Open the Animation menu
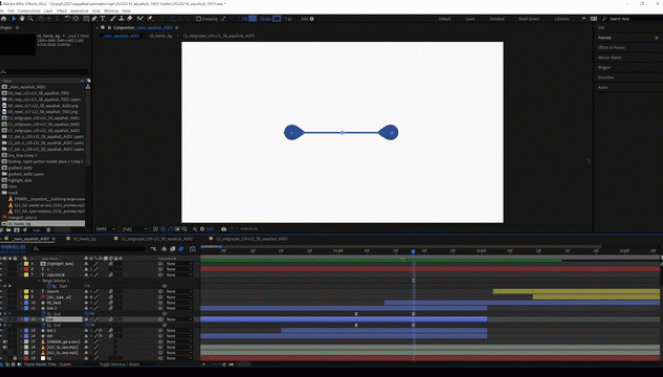This screenshot has width=663, height=377. click(x=79, y=11)
